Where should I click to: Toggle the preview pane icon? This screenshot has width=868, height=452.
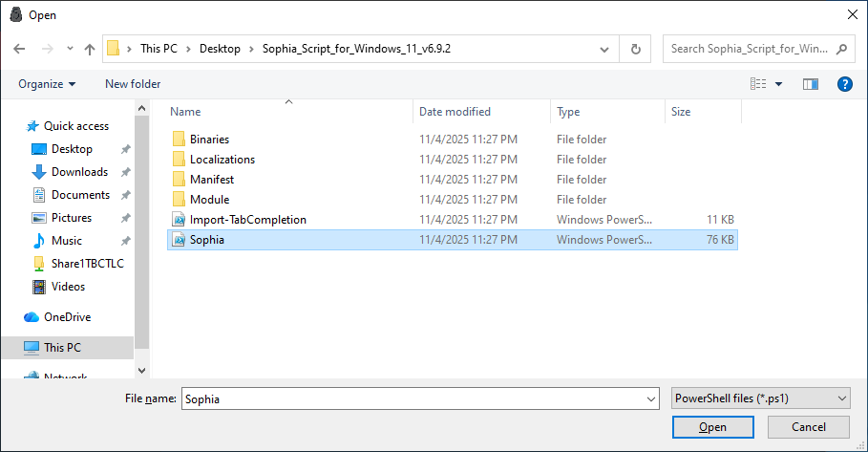pyautogui.click(x=811, y=84)
